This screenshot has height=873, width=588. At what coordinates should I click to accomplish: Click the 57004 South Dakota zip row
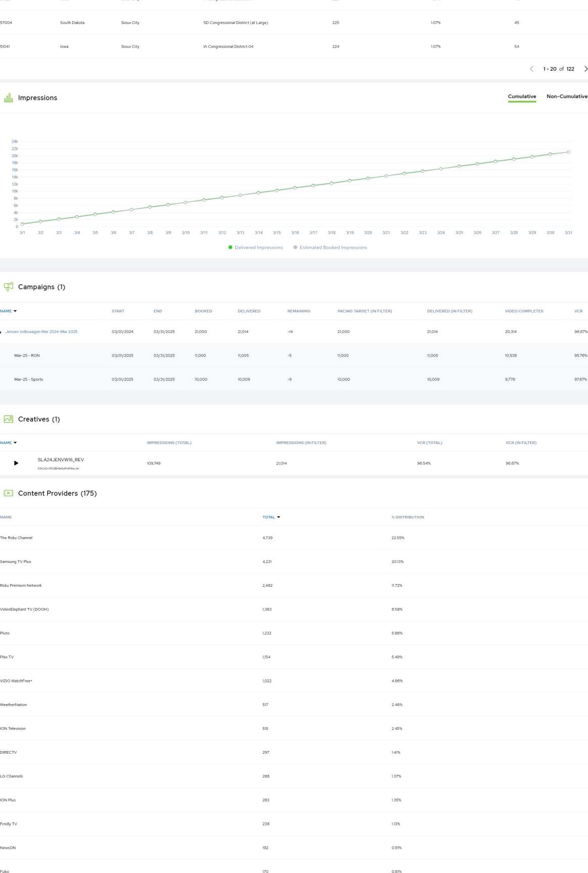[x=294, y=23]
